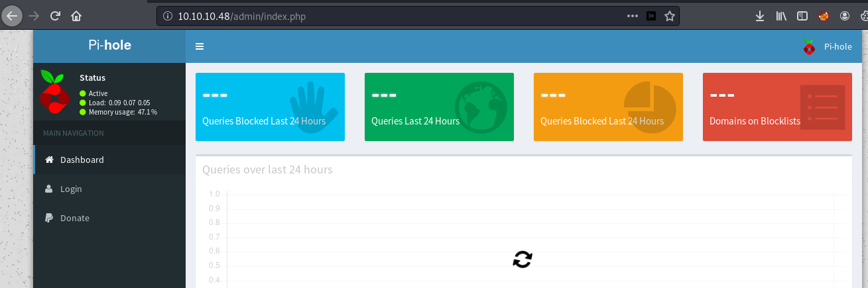868x288 pixels.
Task: Open the Downloads panel
Action: point(760,15)
